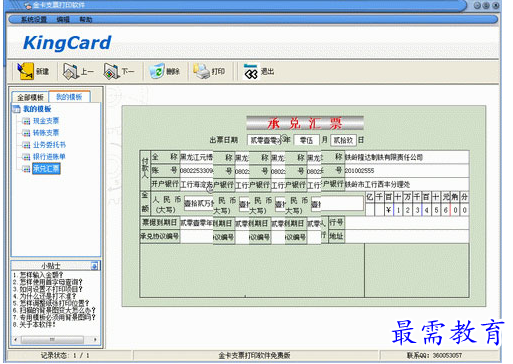
Task: Select the 现金支票 template
Action: (46, 121)
